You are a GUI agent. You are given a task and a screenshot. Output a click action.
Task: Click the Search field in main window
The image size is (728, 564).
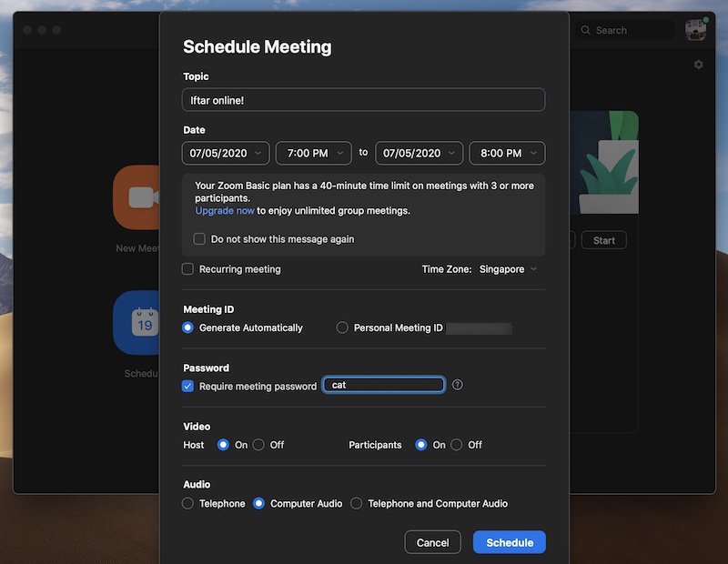pyautogui.click(x=625, y=30)
